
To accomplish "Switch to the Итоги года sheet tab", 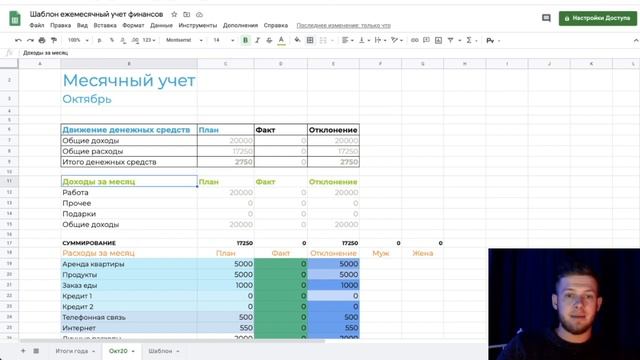I will [x=75, y=351].
